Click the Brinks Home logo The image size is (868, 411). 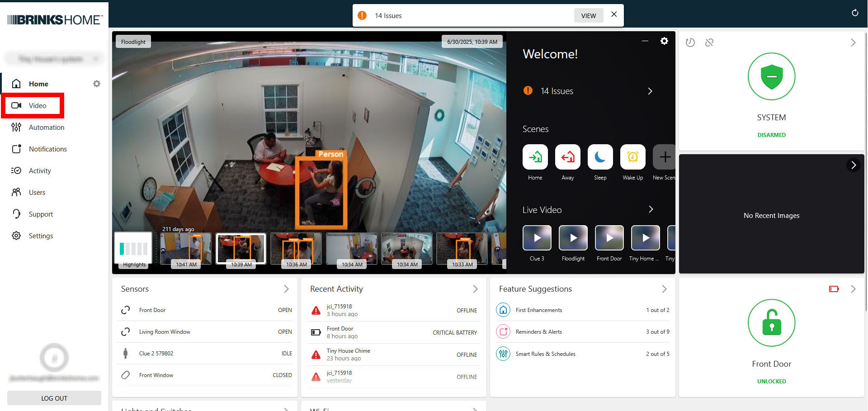(x=55, y=19)
